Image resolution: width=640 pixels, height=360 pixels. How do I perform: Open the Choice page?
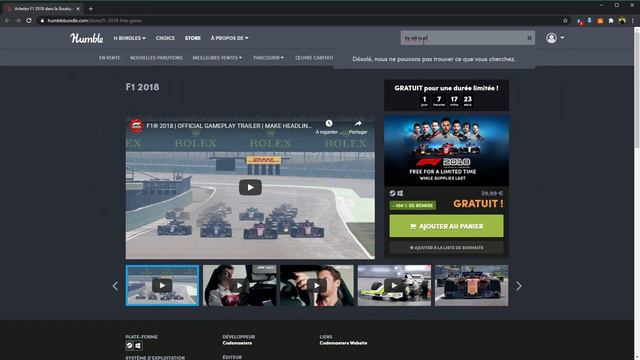(165, 38)
